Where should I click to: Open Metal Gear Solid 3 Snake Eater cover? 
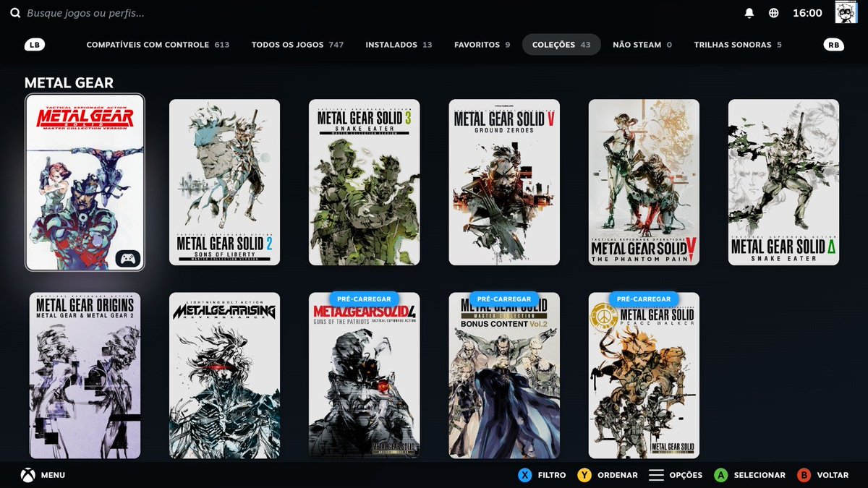coord(364,182)
